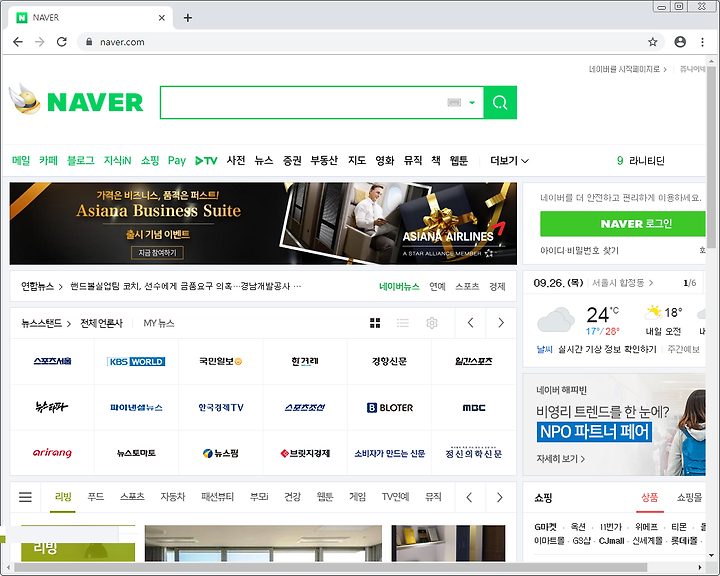The image size is (720, 576).
Task: Select the 스포츠 news tab beside 연예
Action: pos(467,287)
